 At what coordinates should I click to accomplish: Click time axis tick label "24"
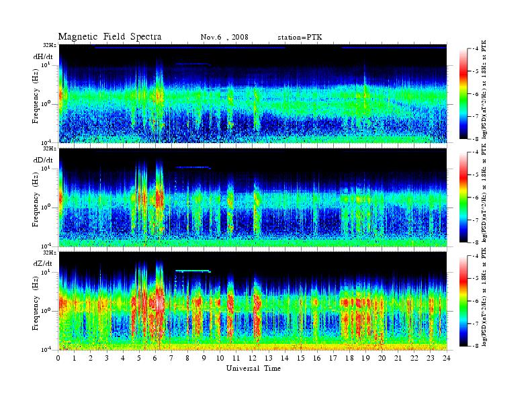click(x=446, y=358)
